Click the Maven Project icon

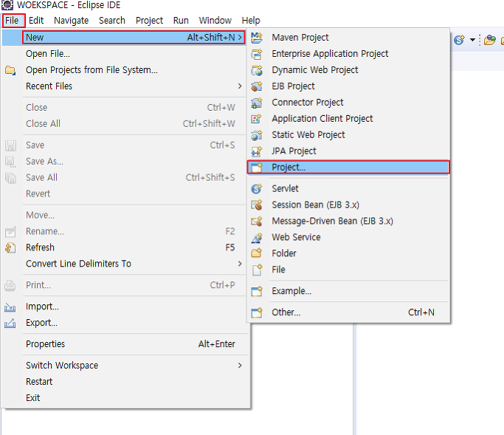coord(257,38)
